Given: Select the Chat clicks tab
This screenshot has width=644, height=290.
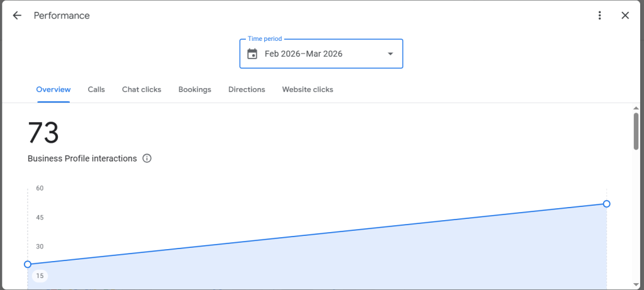Looking at the screenshot, I should [142, 89].
